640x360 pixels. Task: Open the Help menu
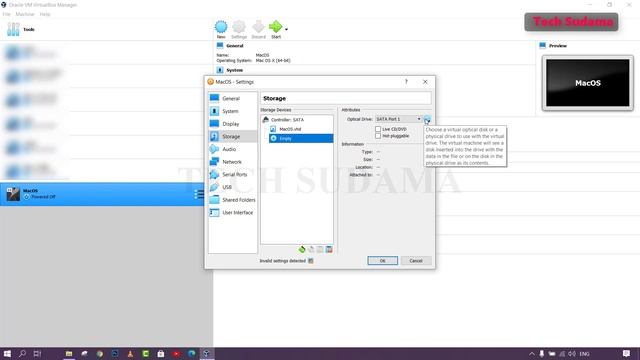pos(45,14)
